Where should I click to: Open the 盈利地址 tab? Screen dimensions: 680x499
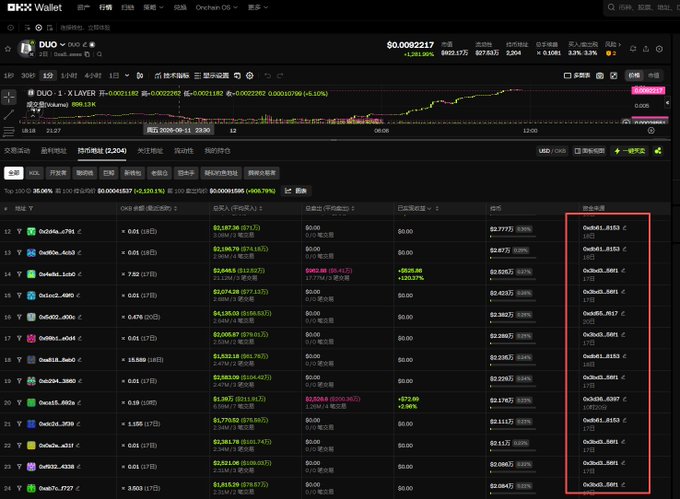pos(54,151)
